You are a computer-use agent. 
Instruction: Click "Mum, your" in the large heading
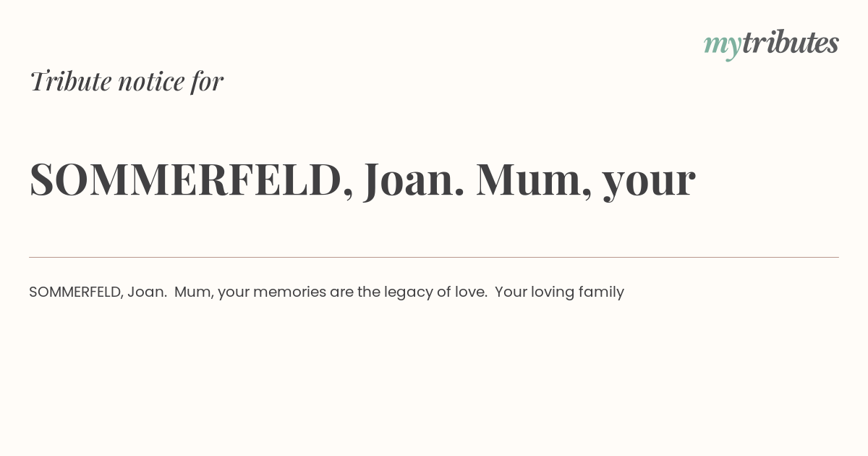[586, 181]
